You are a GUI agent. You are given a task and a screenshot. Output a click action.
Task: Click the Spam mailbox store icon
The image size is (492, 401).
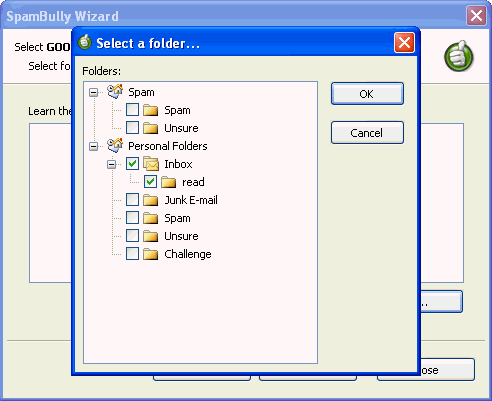click(115, 91)
